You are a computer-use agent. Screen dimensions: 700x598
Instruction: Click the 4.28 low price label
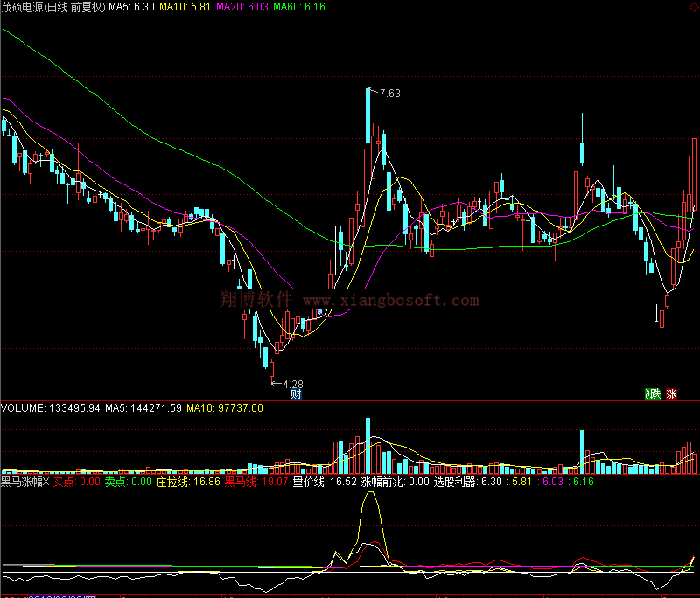pos(292,384)
